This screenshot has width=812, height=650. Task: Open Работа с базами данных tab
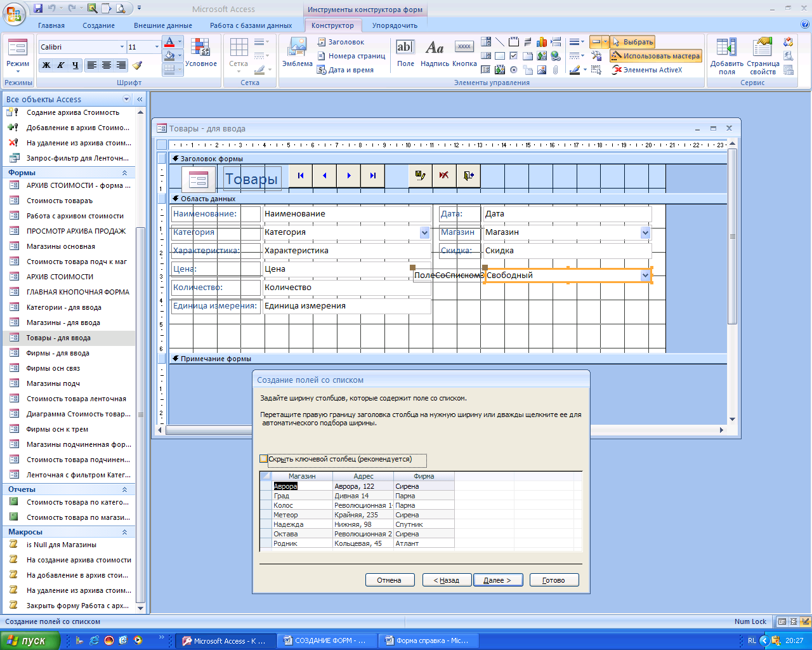251,25
